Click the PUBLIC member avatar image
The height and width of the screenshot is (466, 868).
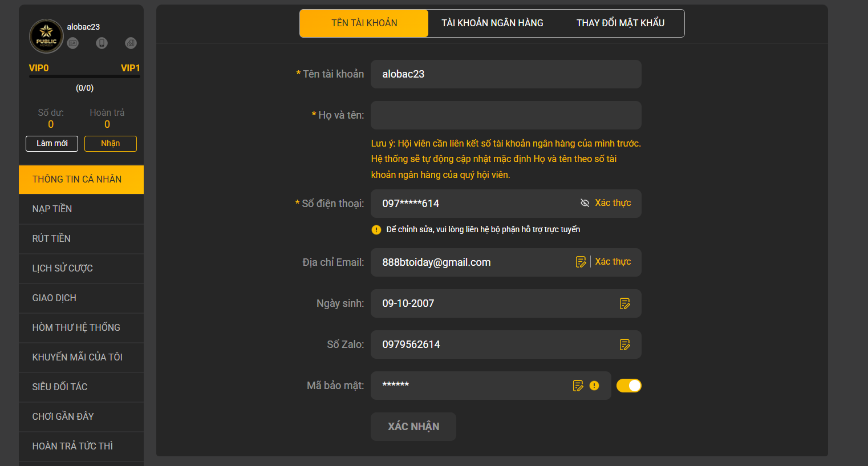(x=46, y=36)
